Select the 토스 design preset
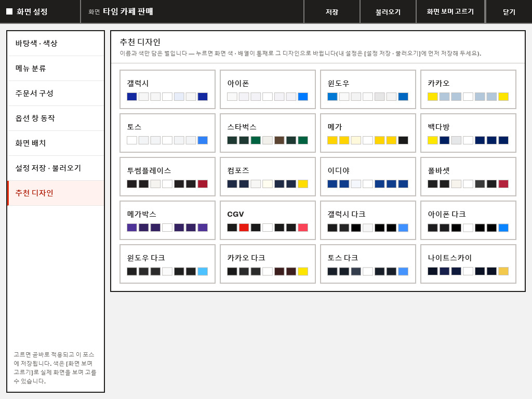The image size is (532, 399). coord(168,133)
